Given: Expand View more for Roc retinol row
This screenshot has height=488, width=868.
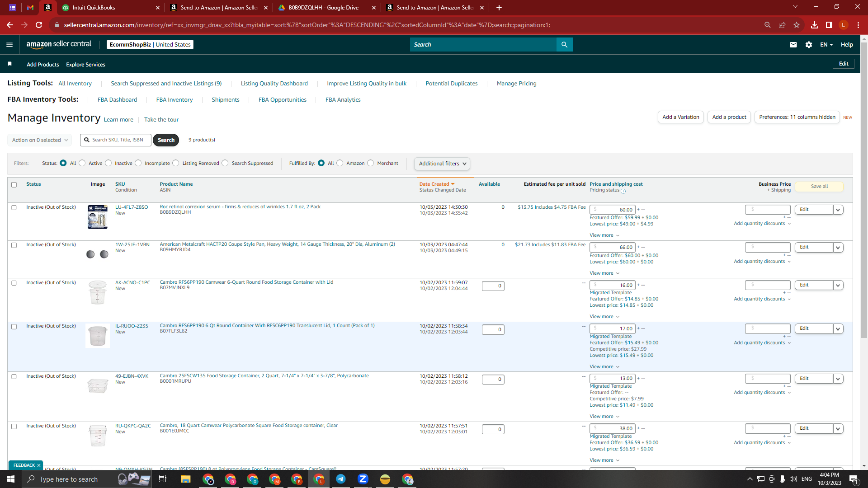Looking at the screenshot, I should coord(604,235).
